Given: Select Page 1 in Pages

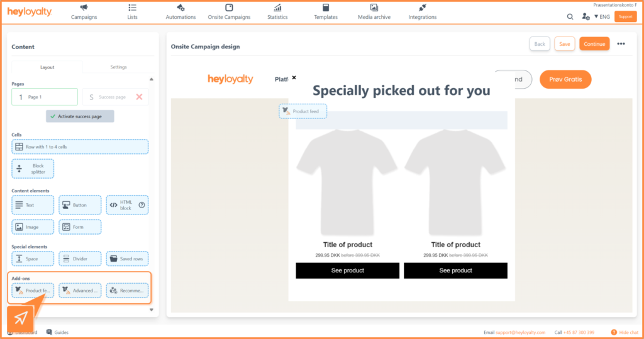Looking at the screenshot, I should [45, 97].
